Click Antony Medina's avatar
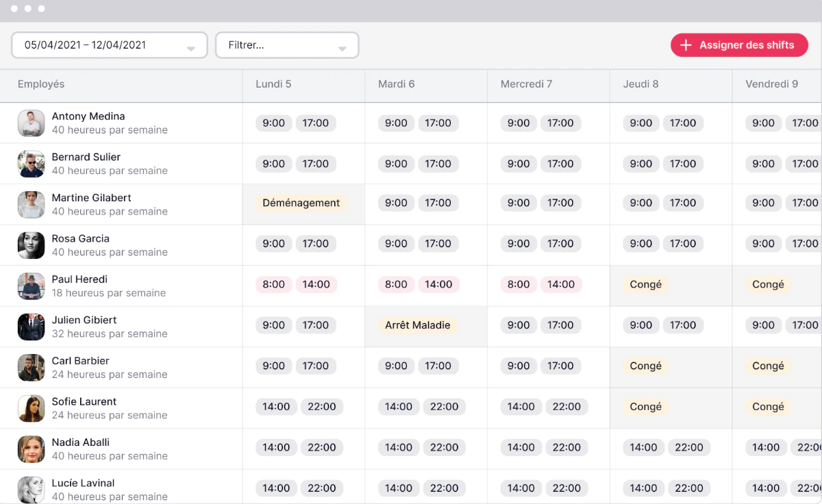Image resolution: width=822 pixels, height=504 pixels. pyautogui.click(x=31, y=123)
